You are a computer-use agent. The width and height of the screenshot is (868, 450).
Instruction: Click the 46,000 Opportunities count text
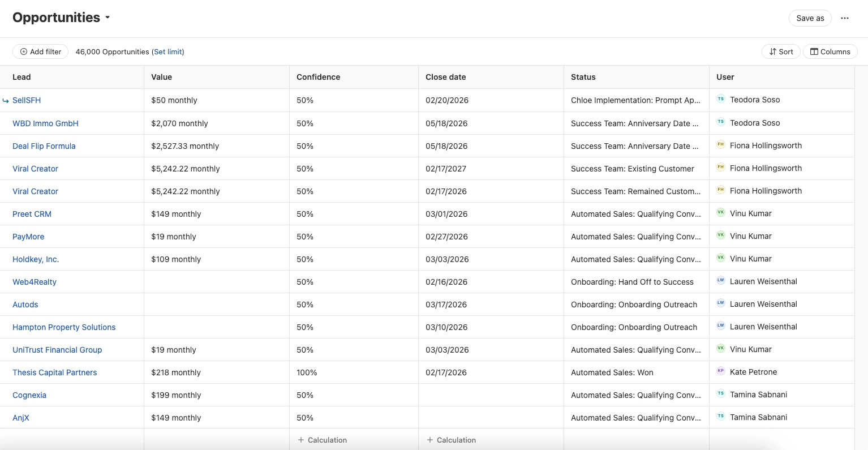[112, 52]
